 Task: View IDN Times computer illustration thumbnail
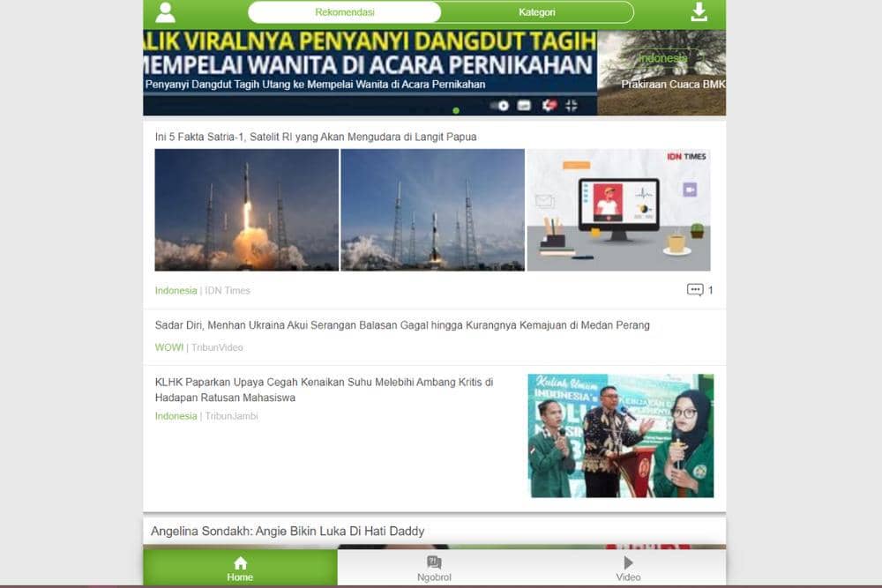click(618, 210)
